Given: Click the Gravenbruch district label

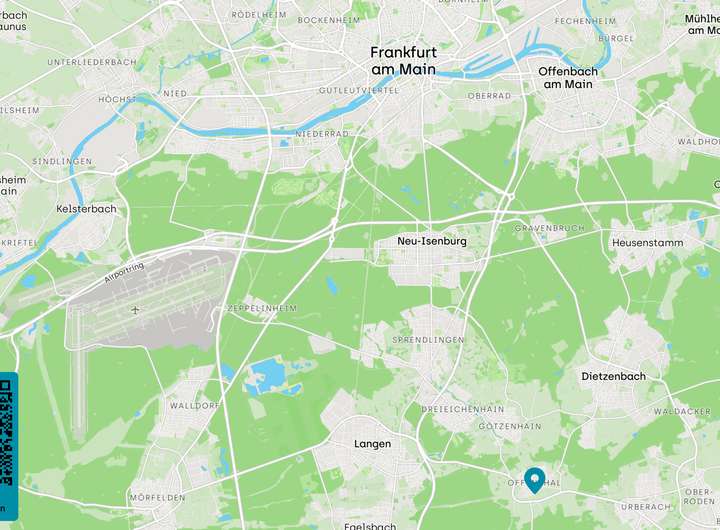Looking at the screenshot, I should (550, 228).
